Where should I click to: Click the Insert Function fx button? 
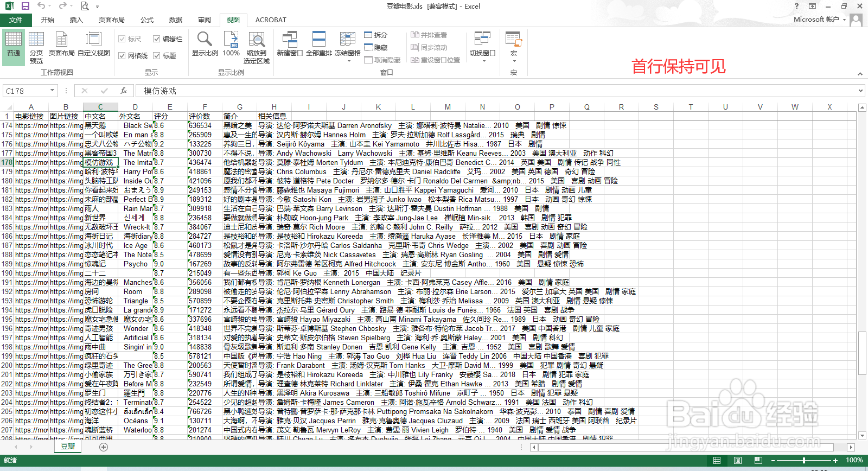pyautogui.click(x=124, y=91)
